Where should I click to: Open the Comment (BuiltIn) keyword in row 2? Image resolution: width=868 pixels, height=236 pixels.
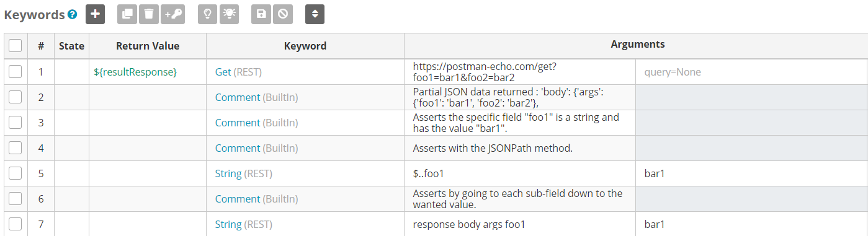pyautogui.click(x=256, y=97)
